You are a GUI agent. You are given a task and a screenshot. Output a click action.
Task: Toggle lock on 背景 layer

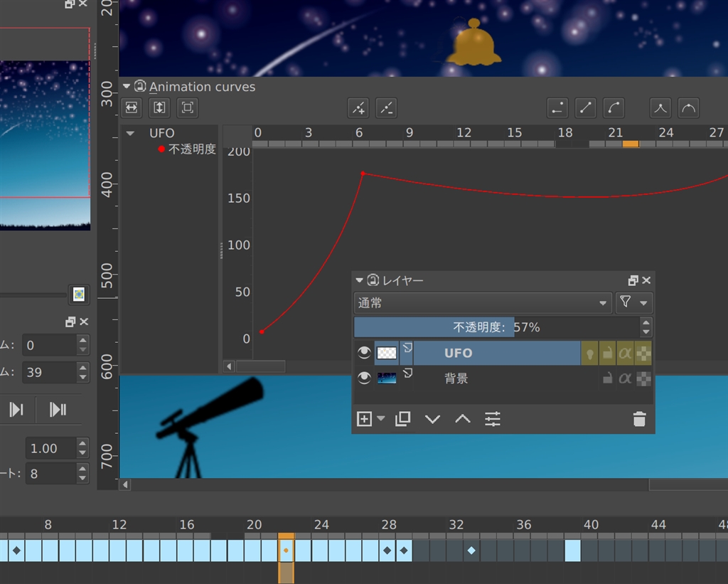point(607,378)
